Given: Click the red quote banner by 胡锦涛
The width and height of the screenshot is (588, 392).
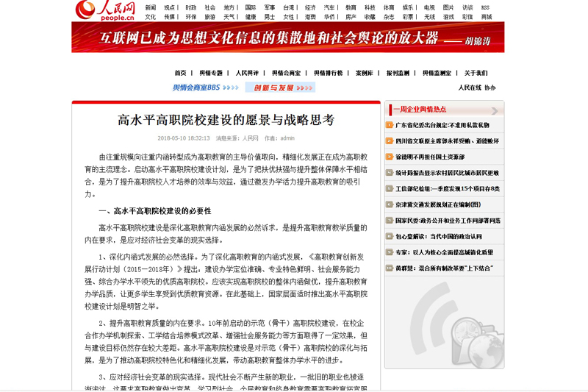Looking at the screenshot, I should pos(287,37).
